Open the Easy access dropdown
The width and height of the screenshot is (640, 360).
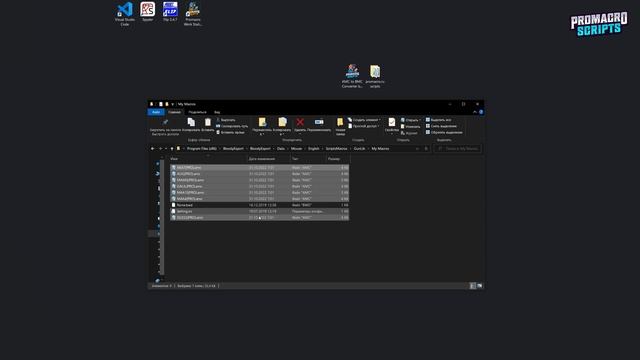tap(364, 126)
